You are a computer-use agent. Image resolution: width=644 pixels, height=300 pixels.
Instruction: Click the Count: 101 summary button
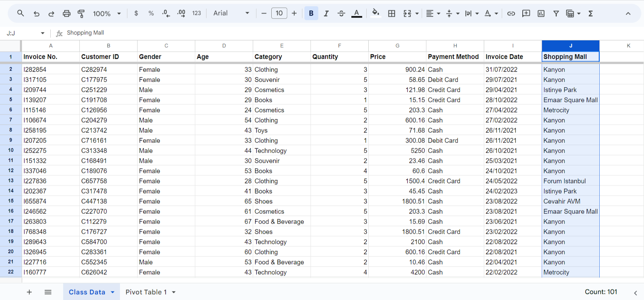click(x=601, y=292)
